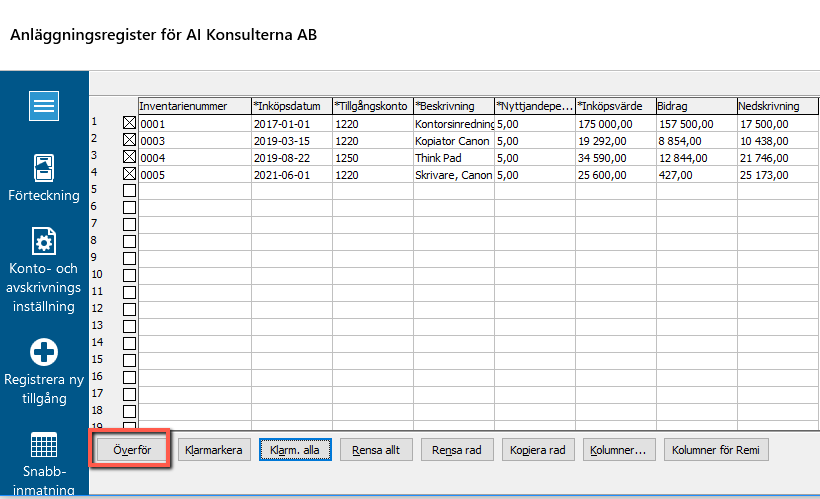The height and width of the screenshot is (499, 820).
Task: Select the *Tillgångskonto column header
Action: [x=373, y=106]
